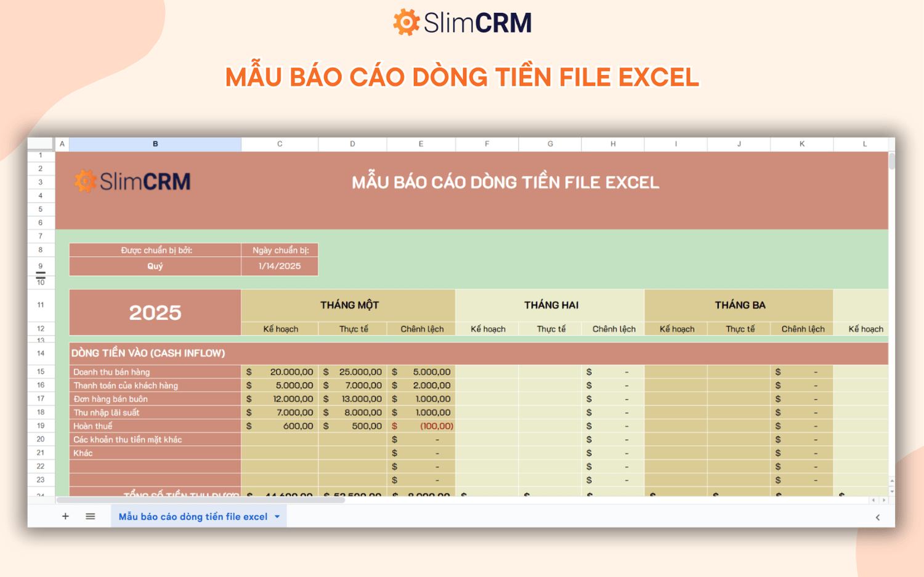924x577 pixels.
Task: Click the cell showing 2025
Action: click(155, 312)
